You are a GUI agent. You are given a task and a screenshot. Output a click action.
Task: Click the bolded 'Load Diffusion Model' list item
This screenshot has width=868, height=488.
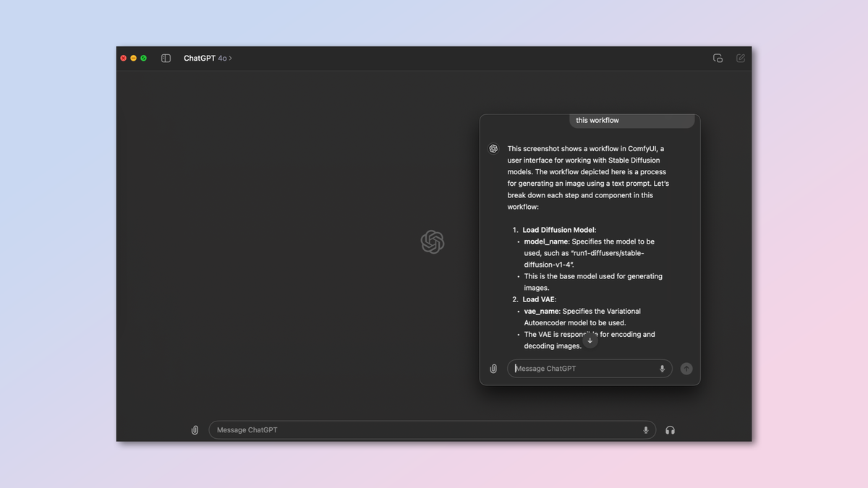pos(561,229)
